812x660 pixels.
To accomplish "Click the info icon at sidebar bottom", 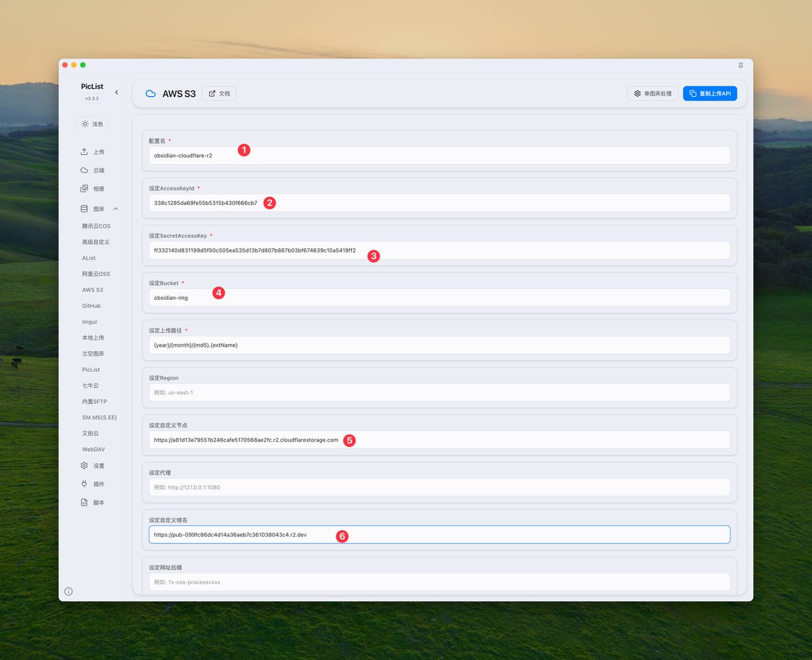I will 68,592.
